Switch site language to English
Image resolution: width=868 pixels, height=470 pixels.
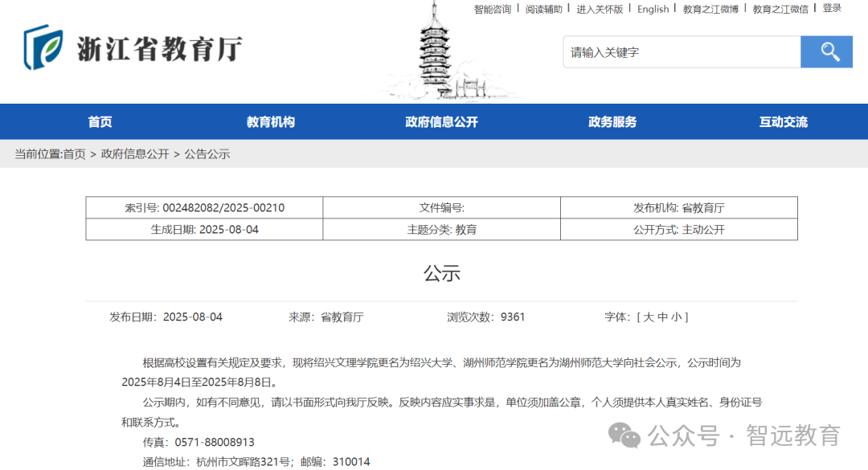[653, 9]
